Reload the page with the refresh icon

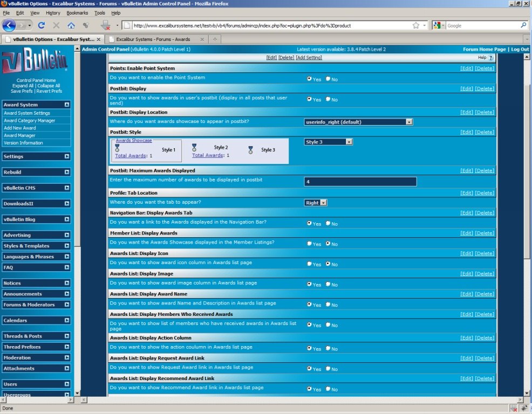click(x=42, y=25)
